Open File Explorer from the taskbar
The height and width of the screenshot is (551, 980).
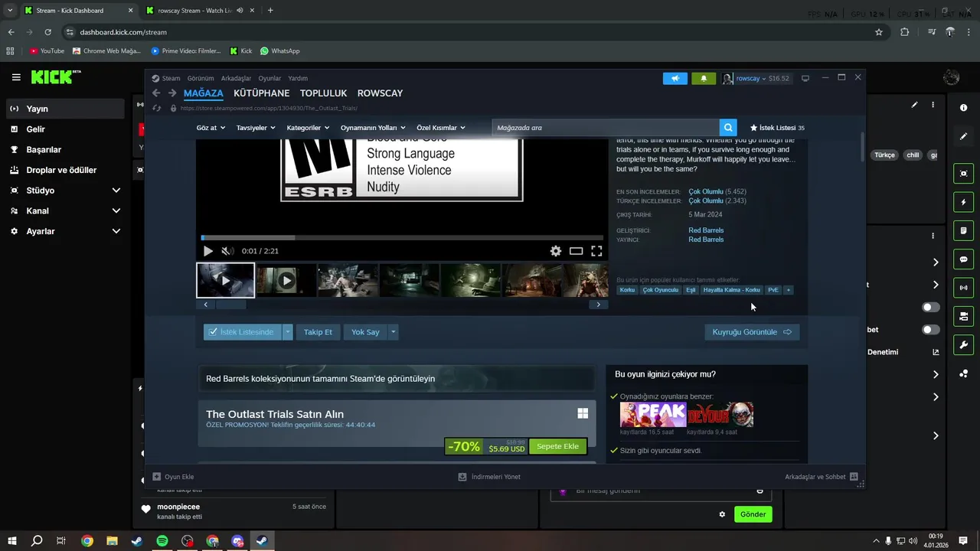coord(112,541)
